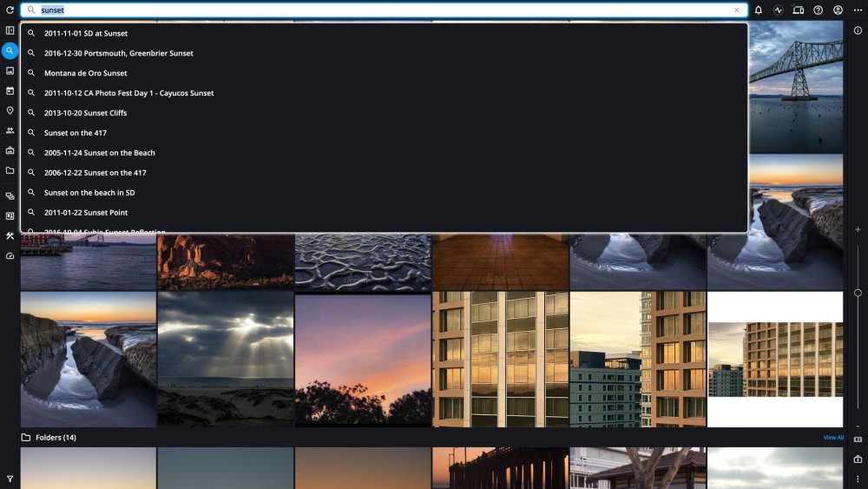The height and width of the screenshot is (489, 868).
Task: Open the rippled sand pattern thumbnail
Action: point(363,261)
